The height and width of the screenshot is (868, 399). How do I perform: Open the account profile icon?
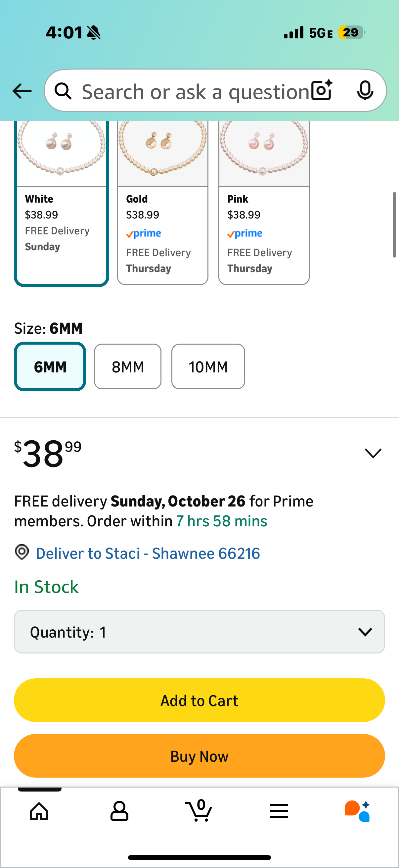pos(119,811)
